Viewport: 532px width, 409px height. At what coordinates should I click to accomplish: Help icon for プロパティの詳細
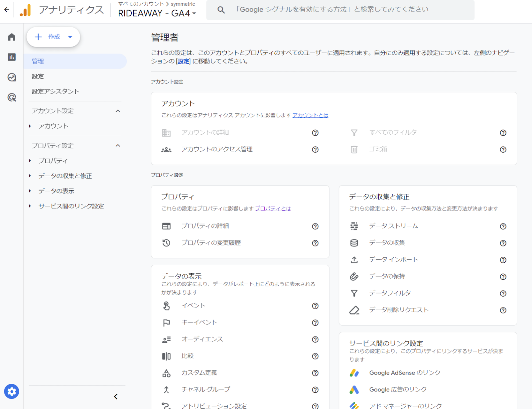click(315, 226)
